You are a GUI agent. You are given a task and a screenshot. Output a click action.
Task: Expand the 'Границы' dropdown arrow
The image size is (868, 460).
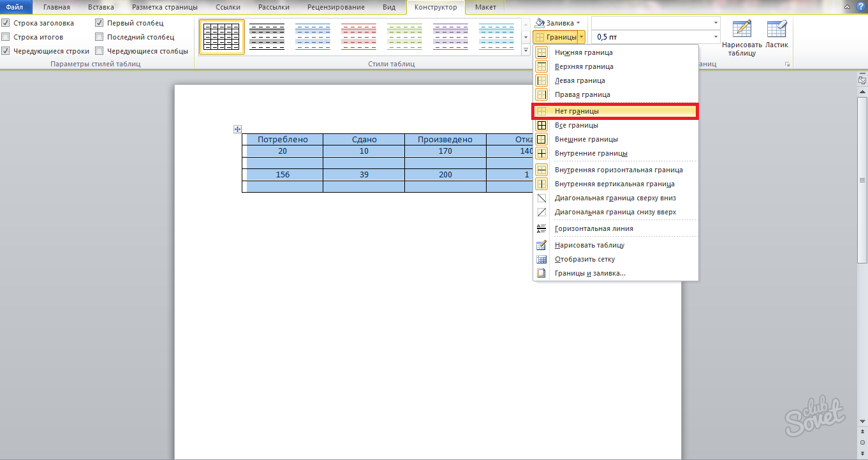581,38
